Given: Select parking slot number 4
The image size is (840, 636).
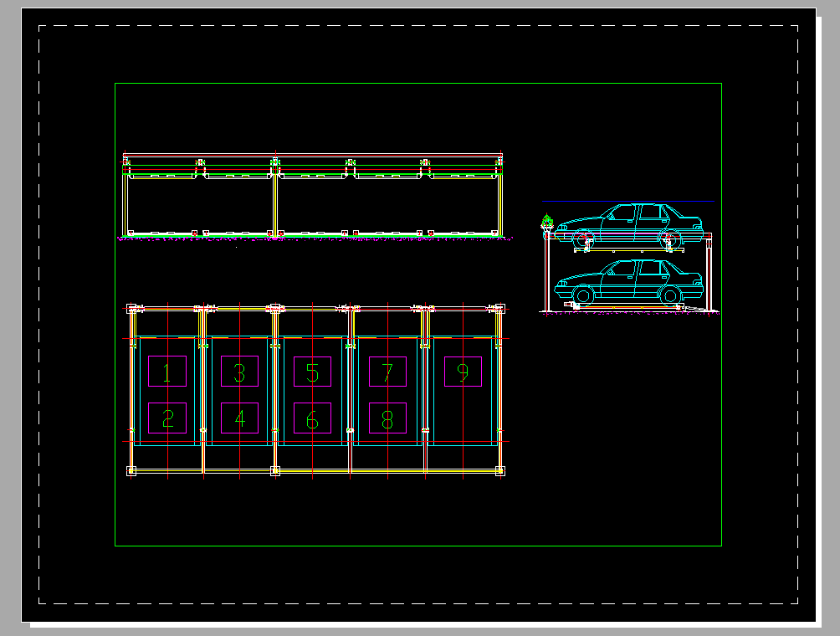Looking at the screenshot, I should pos(239,418).
